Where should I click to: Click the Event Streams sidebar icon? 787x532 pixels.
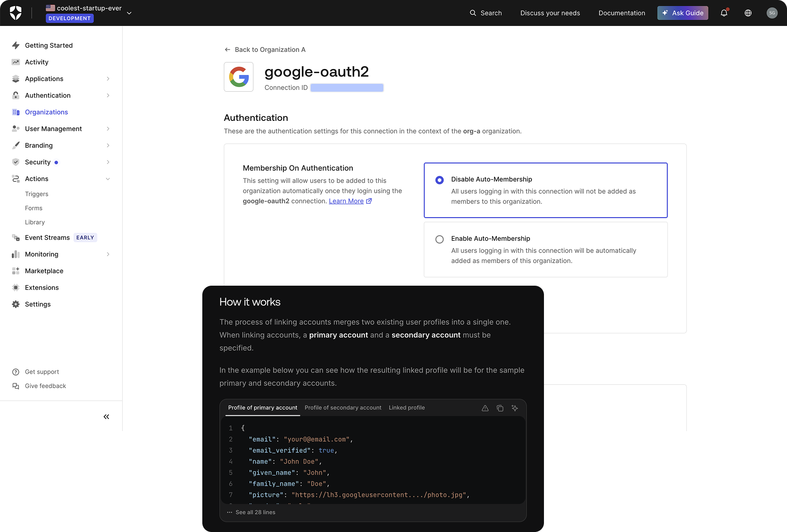pos(15,238)
